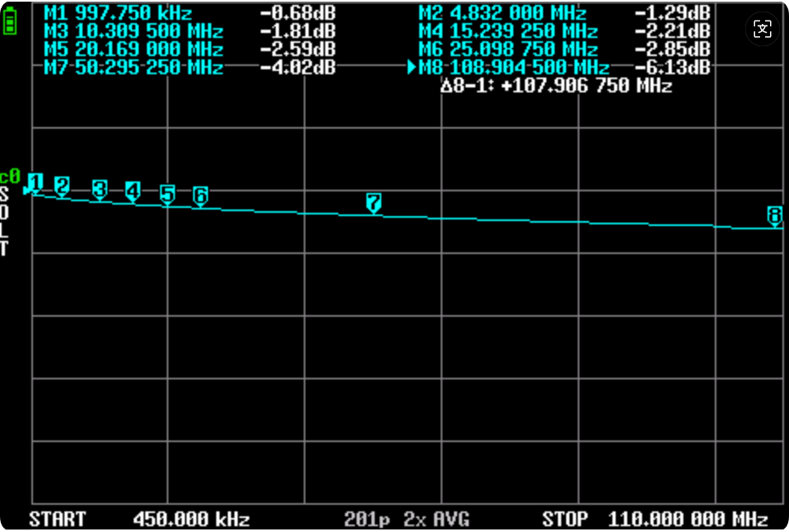789x532 pixels.
Task: Click the 2x AVG averaging indicator
Action: tap(437, 520)
